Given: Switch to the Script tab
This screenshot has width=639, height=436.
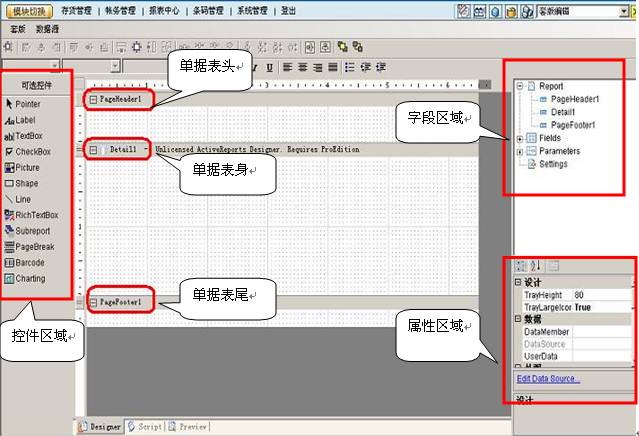Looking at the screenshot, I should [144, 426].
